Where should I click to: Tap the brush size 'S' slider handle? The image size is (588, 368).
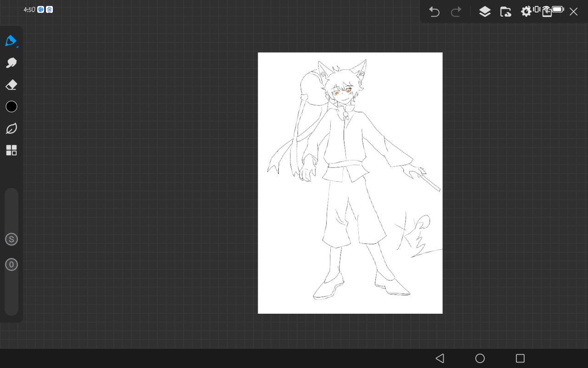pyautogui.click(x=11, y=239)
